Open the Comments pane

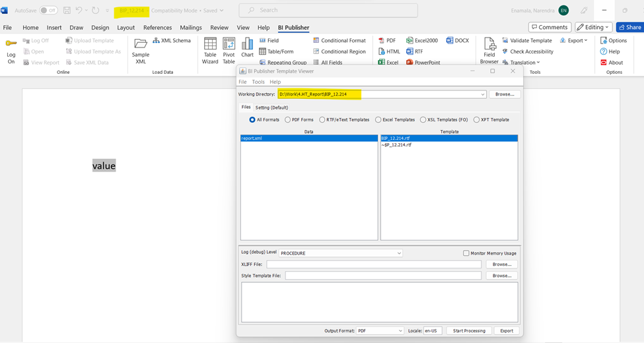(550, 27)
